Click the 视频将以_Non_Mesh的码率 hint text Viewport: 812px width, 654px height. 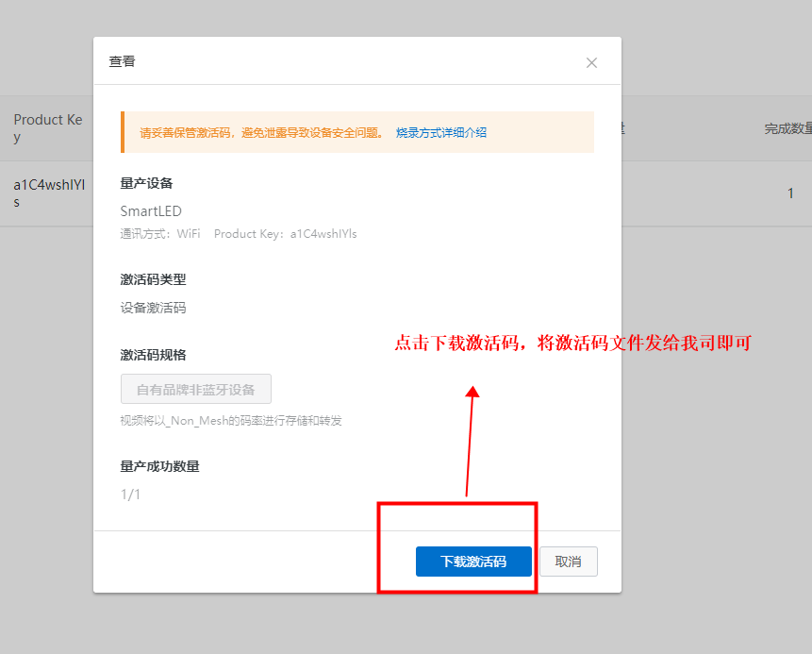[231, 420]
